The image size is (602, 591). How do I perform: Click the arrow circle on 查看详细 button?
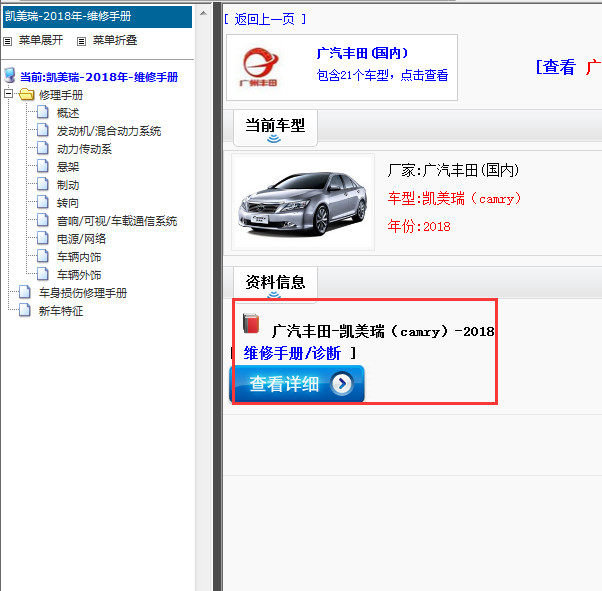[342, 383]
